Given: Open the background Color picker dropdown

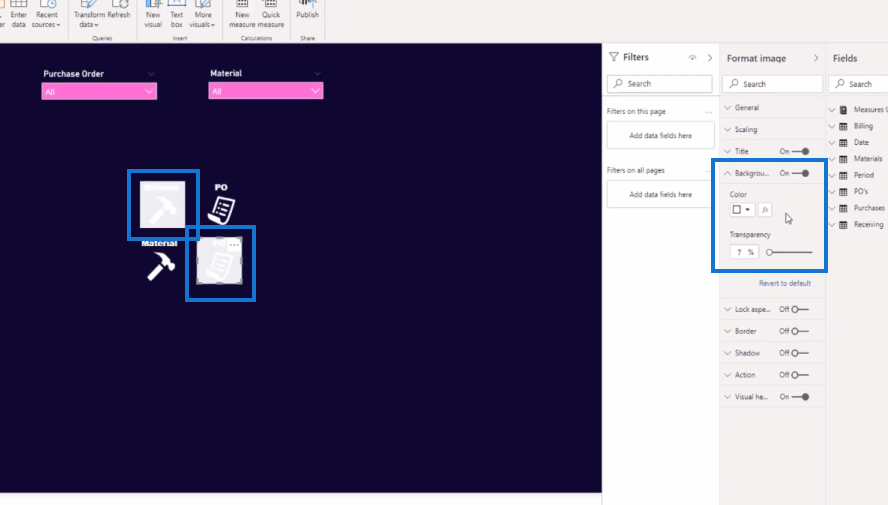Looking at the screenshot, I should click(x=742, y=209).
